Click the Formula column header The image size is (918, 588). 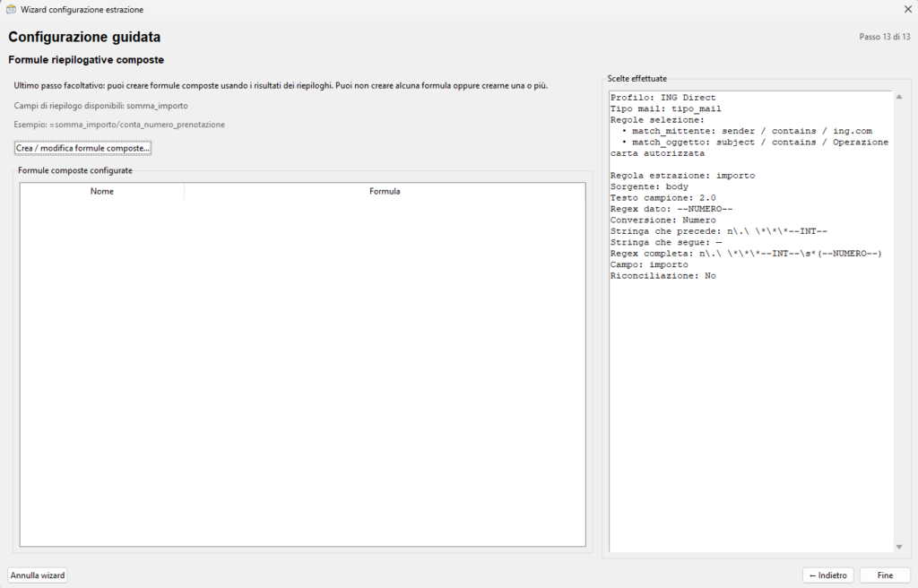385,192
